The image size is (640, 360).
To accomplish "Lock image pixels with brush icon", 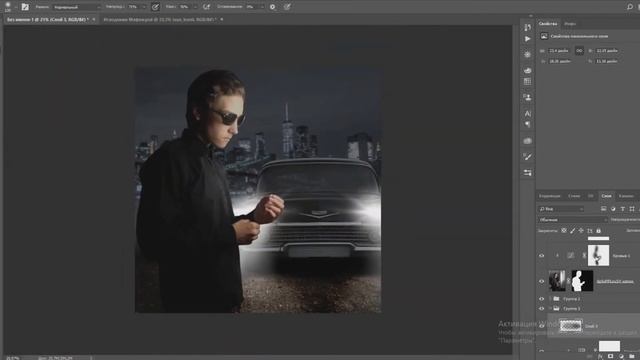I will [573, 231].
